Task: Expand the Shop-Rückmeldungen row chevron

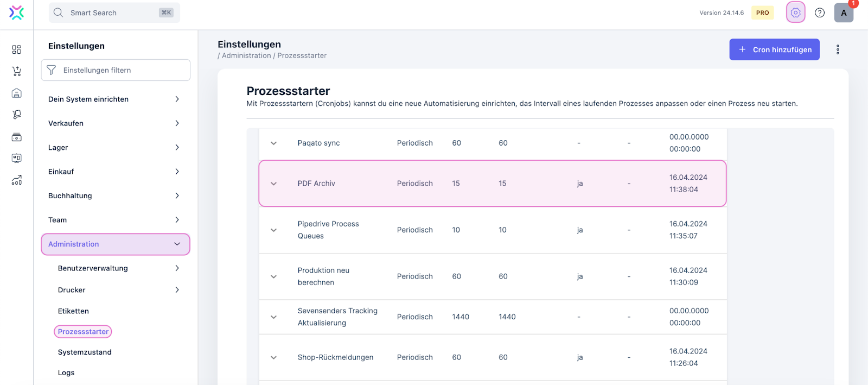Action: [x=274, y=357]
